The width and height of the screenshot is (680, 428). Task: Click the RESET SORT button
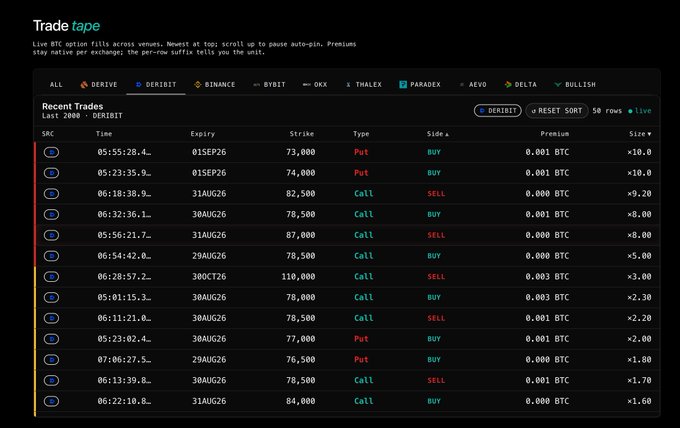click(x=557, y=111)
